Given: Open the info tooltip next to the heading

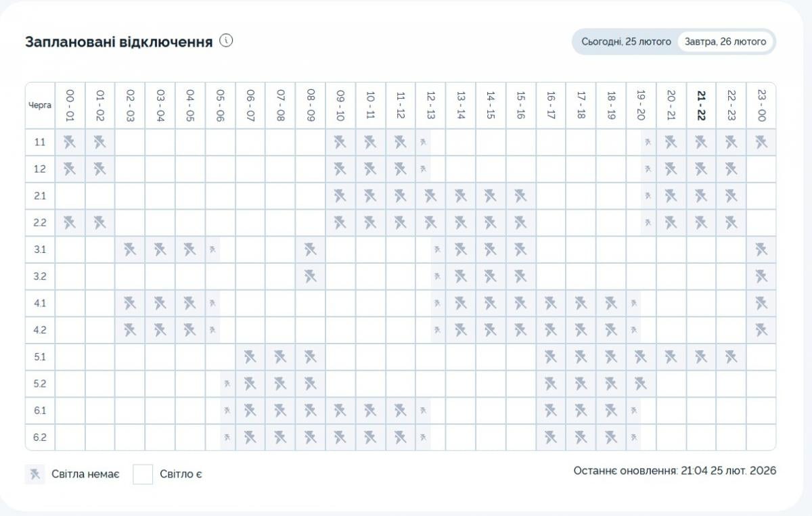Looking at the screenshot, I should pos(226,41).
